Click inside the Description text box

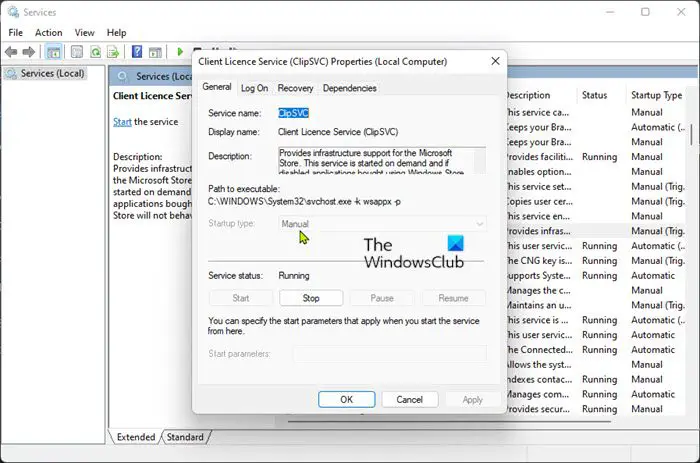click(x=376, y=161)
